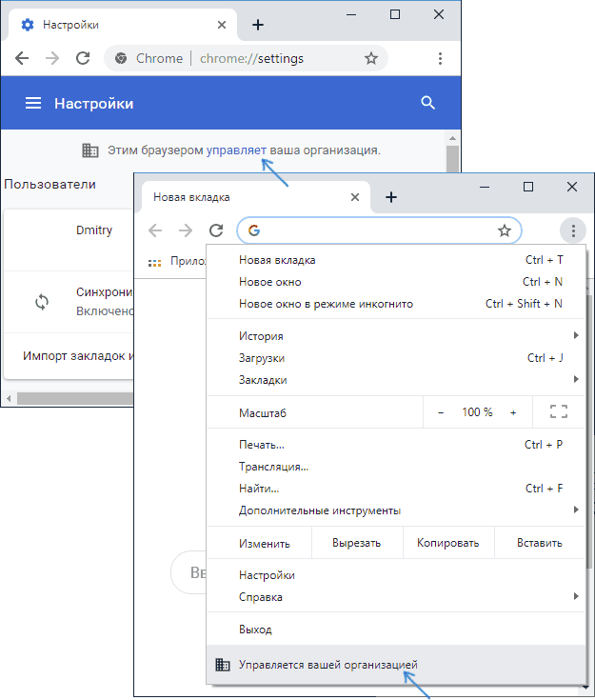
Task: Open Новое окно в режиме инкогнито
Action: click(396, 304)
